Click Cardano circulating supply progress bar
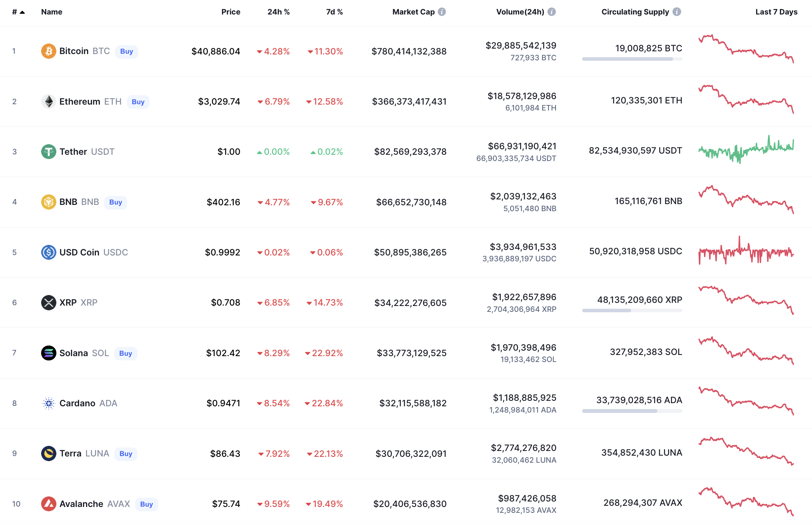 pyautogui.click(x=632, y=411)
